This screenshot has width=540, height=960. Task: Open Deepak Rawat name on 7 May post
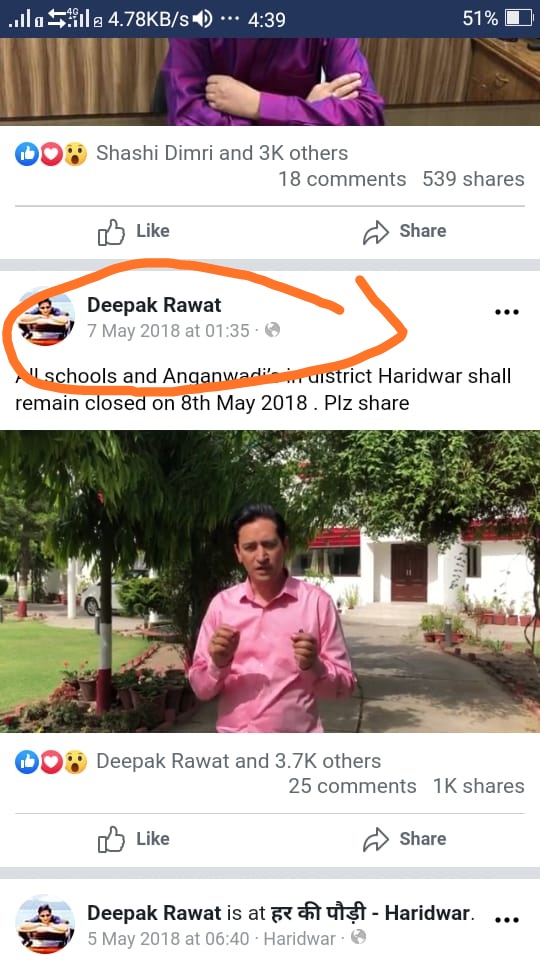point(154,305)
